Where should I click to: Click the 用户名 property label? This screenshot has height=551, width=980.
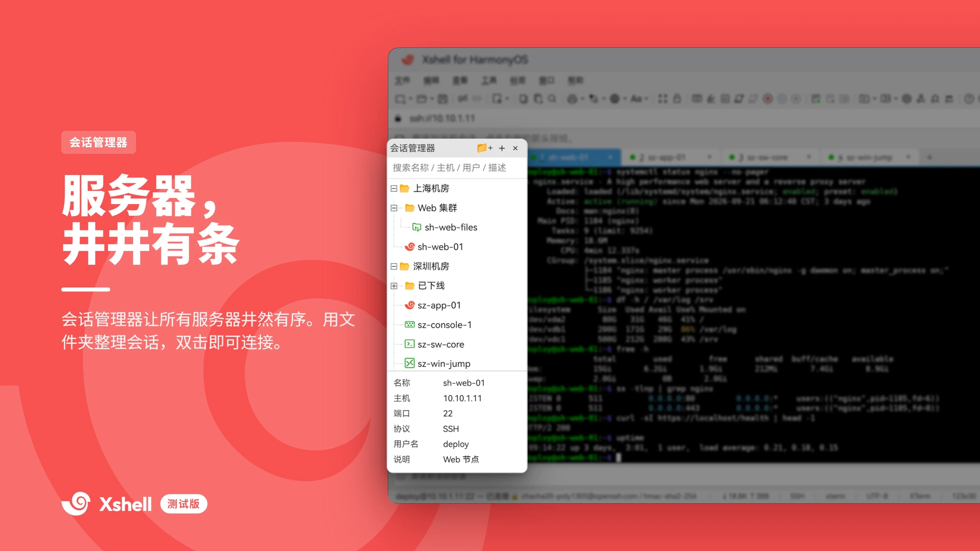[406, 444]
